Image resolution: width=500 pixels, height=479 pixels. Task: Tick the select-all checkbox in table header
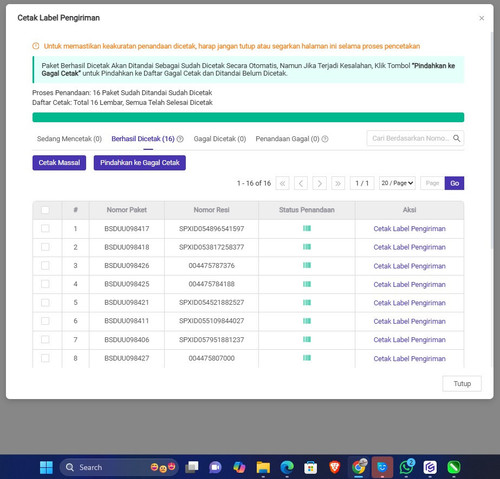pyautogui.click(x=45, y=210)
